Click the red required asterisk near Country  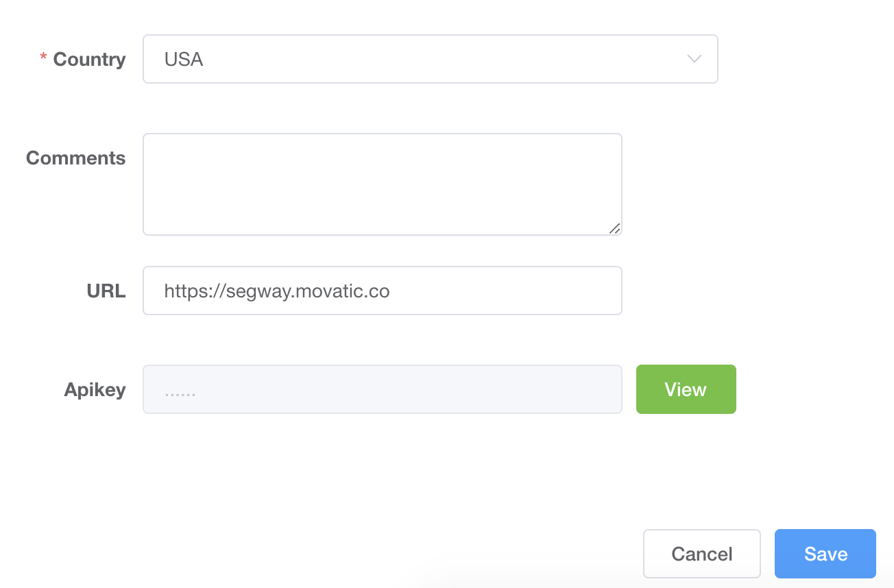(x=43, y=59)
